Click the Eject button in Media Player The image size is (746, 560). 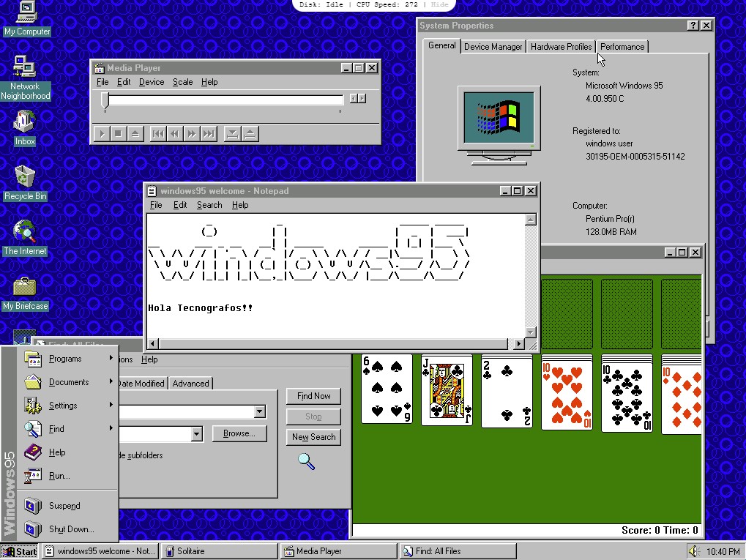135,133
